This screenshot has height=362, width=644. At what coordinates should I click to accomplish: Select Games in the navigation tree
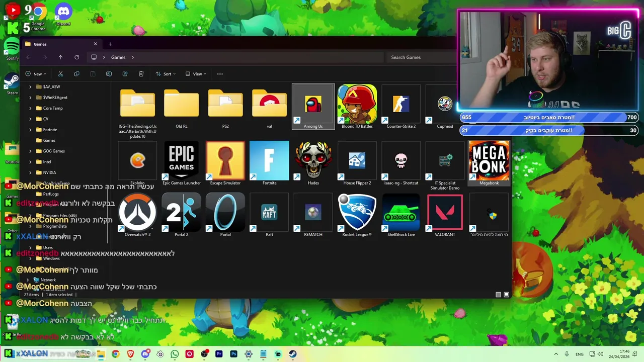[x=49, y=140]
